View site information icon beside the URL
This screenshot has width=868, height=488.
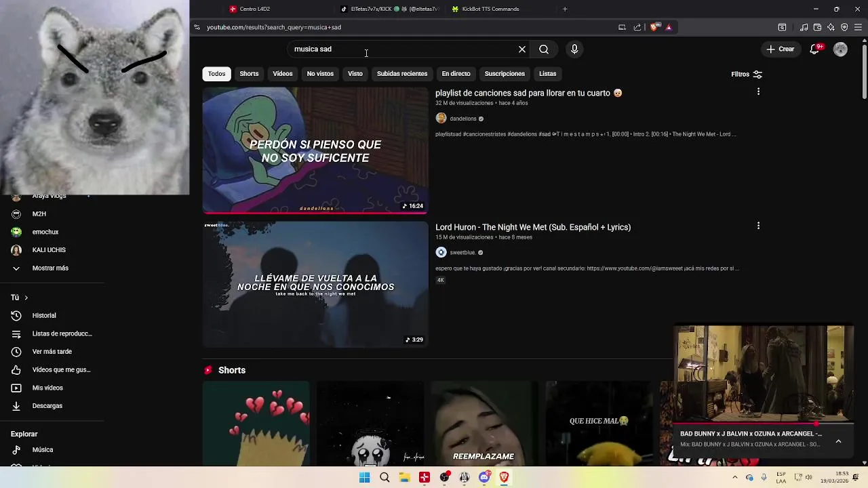197,27
